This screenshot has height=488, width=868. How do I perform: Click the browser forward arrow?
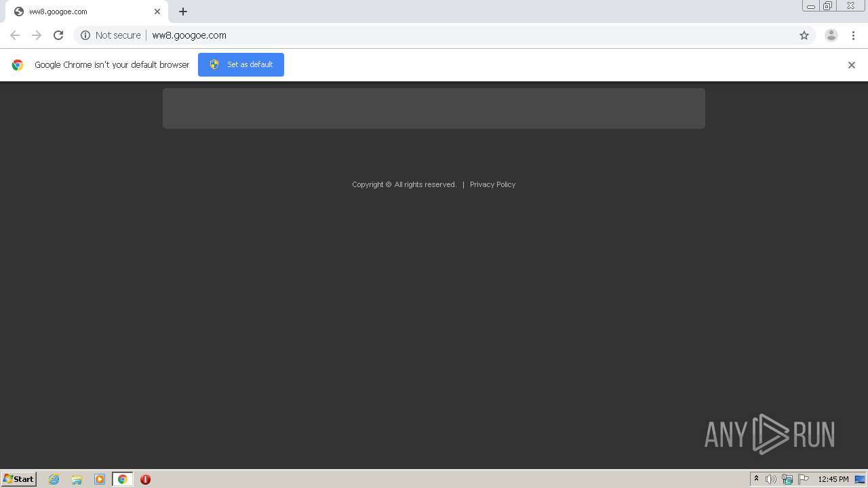(x=37, y=35)
